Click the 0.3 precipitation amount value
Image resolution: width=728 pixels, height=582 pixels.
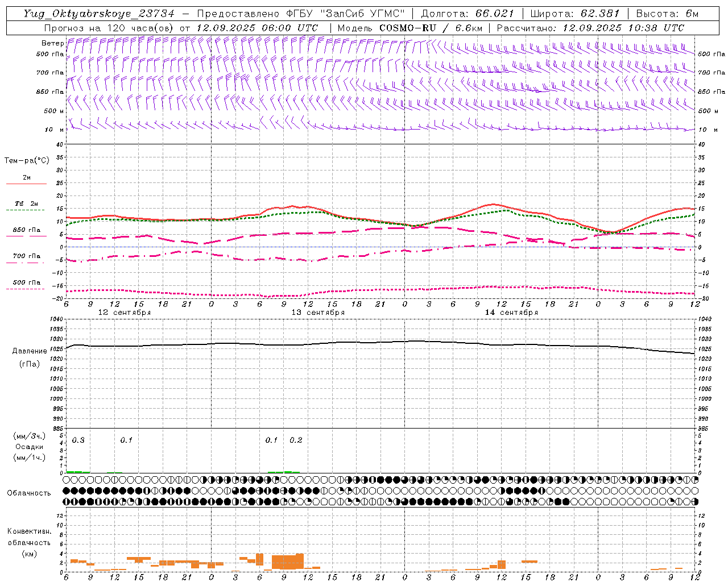click(78, 440)
